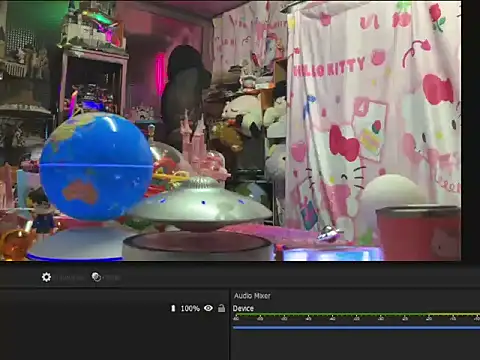Adjust the blue Device volume slider
Screen dimensions: 480x360
tap(356, 328)
